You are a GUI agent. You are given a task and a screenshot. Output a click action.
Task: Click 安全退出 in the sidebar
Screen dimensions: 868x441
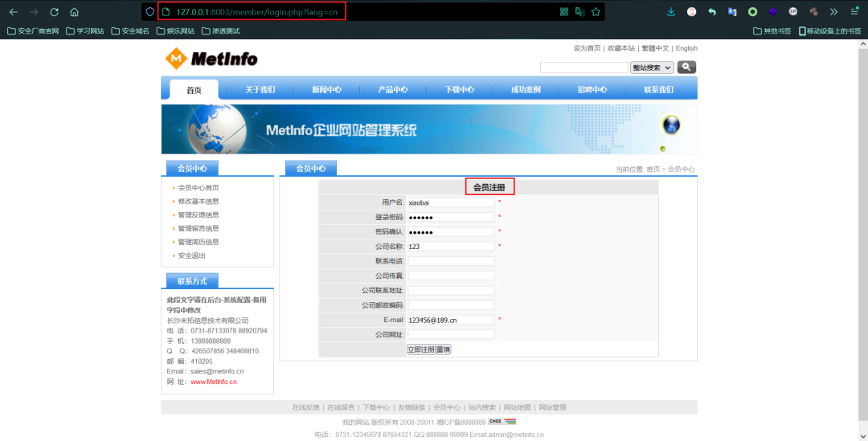191,255
